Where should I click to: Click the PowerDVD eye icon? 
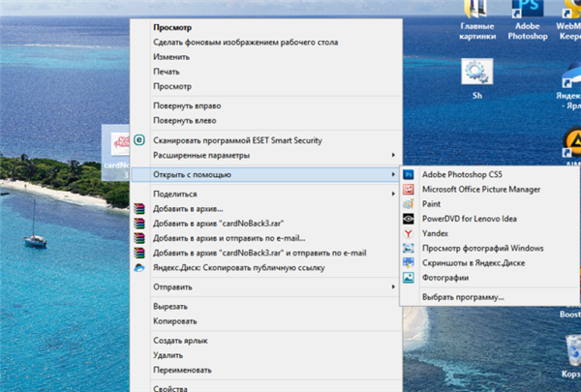click(409, 219)
